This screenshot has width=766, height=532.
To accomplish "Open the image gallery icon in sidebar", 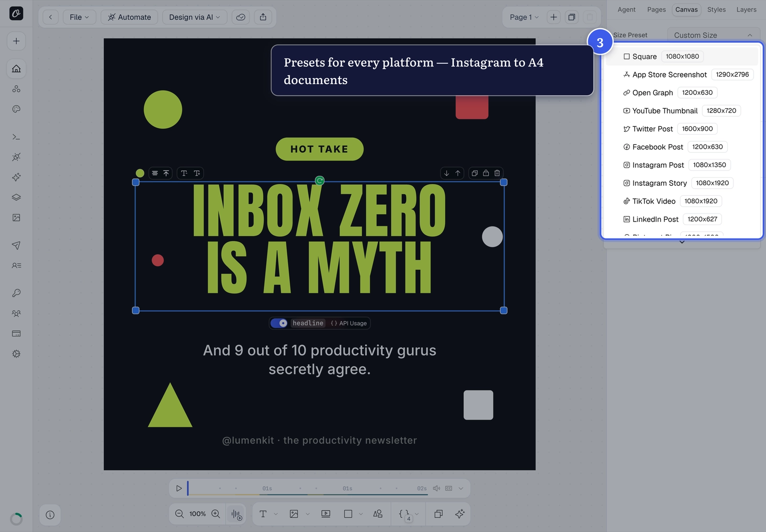I will tap(16, 217).
